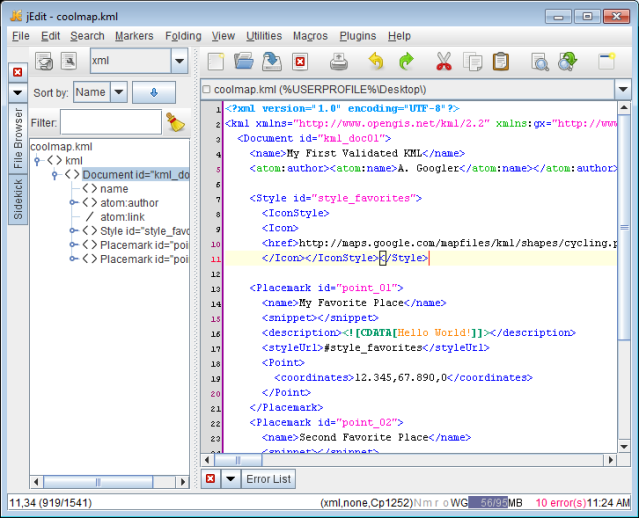This screenshot has width=639, height=518.
Task: Click the editor horizontal scrollbar right arrow
Action: (x=610, y=460)
